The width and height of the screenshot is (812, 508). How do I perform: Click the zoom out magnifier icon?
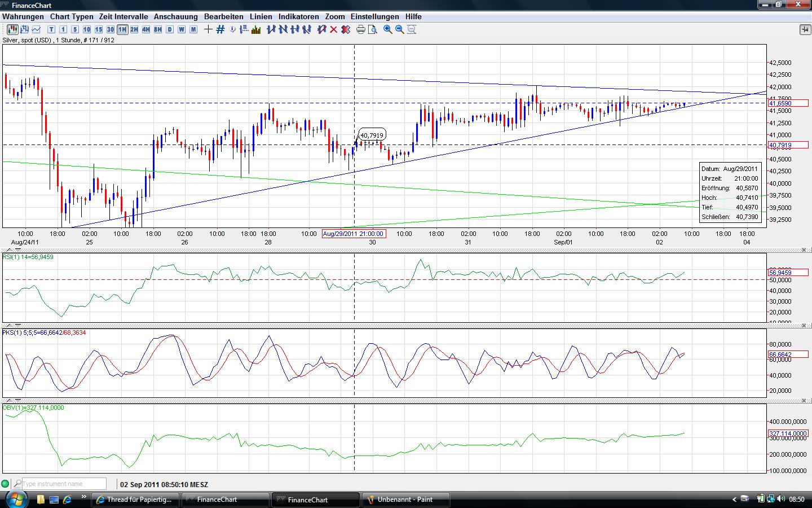tap(400, 29)
